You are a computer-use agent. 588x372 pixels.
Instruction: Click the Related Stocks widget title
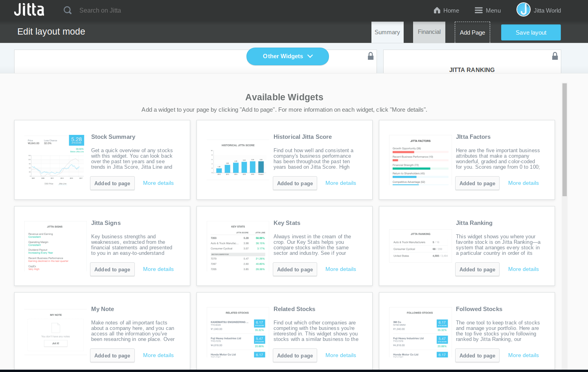[x=294, y=309]
